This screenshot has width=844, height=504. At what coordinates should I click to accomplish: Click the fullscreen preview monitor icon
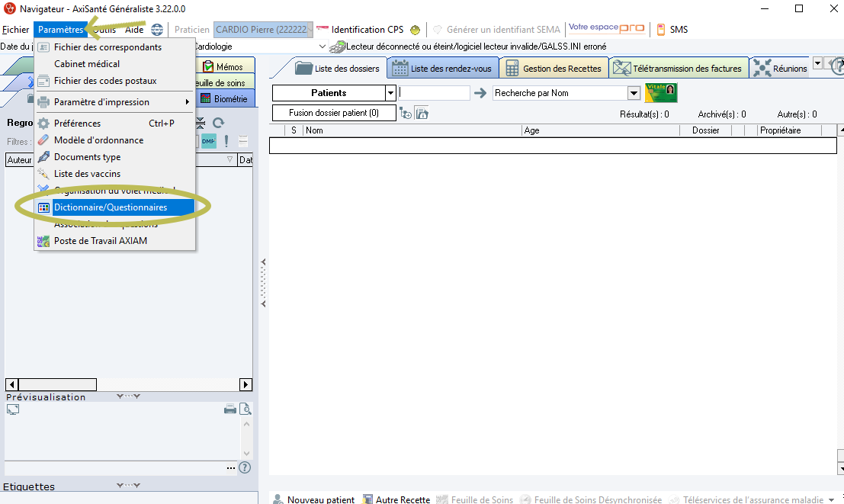pyautogui.click(x=13, y=409)
